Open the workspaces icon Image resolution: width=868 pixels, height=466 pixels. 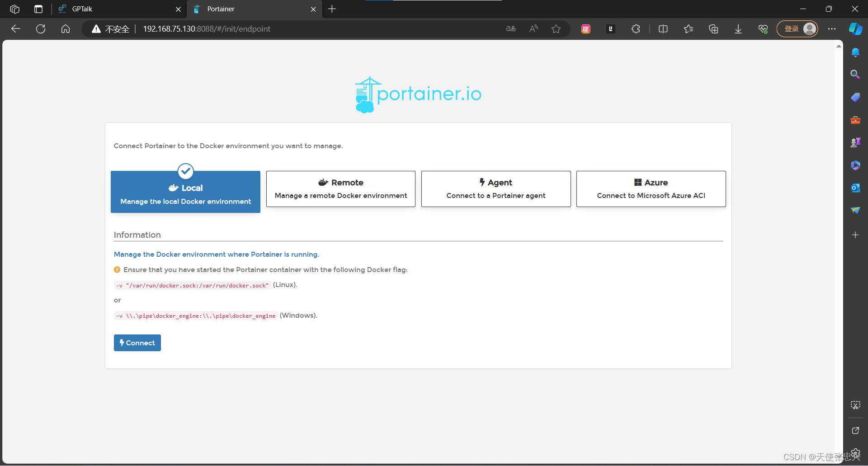(15, 9)
